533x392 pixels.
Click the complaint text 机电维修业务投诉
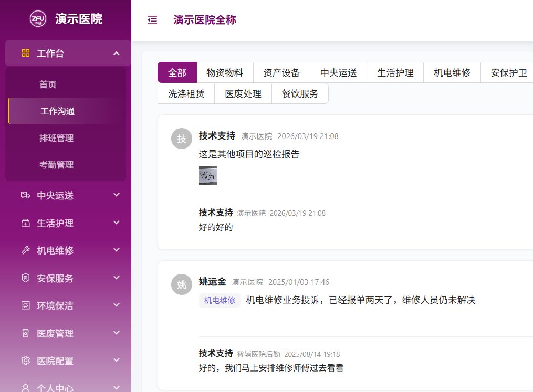(x=283, y=300)
